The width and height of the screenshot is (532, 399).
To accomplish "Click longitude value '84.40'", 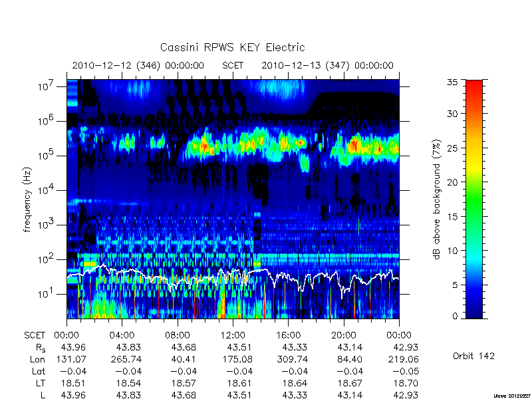I will click(x=350, y=359).
